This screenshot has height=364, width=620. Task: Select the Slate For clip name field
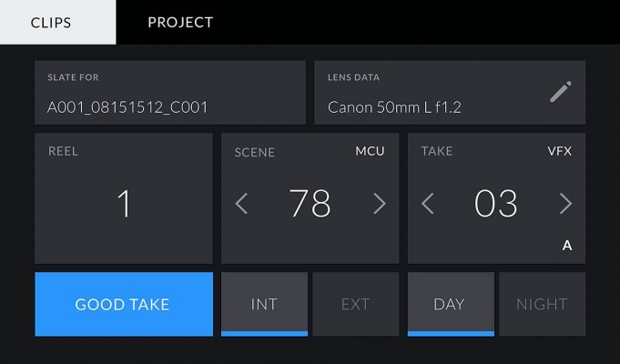click(170, 93)
